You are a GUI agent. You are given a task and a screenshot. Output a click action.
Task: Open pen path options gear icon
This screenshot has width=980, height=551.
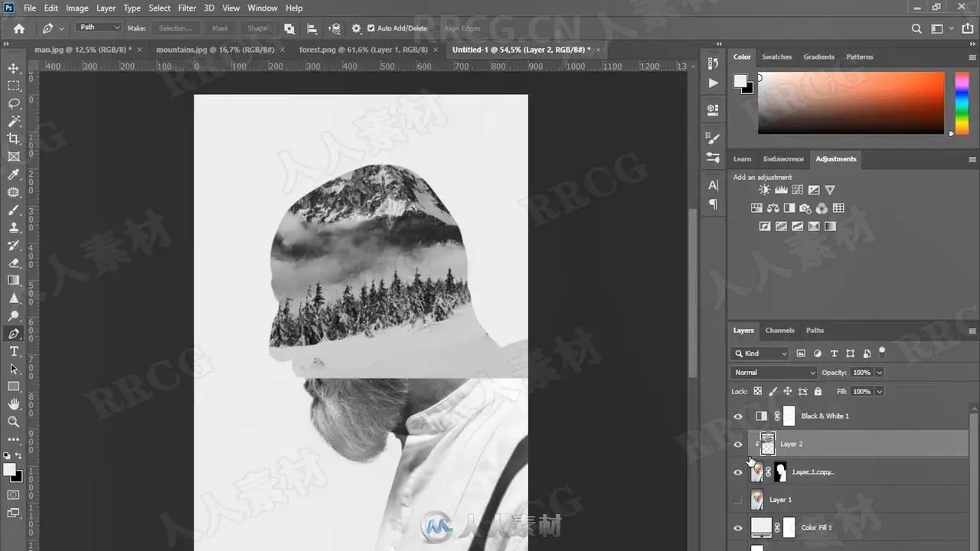pos(356,28)
